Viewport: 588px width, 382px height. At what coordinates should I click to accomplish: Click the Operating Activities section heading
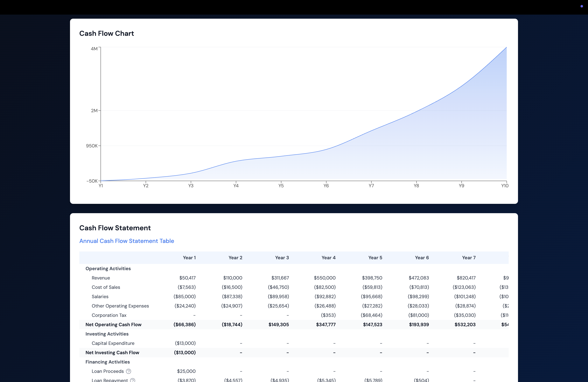click(x=108, y=269)
